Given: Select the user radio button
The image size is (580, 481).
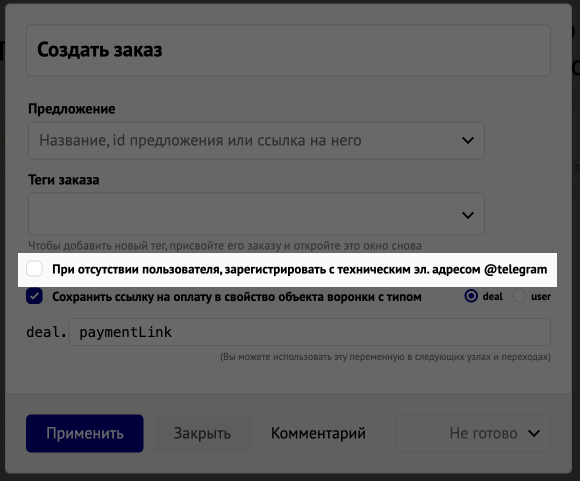Looking at the screenshot, I should pos(519,296).
